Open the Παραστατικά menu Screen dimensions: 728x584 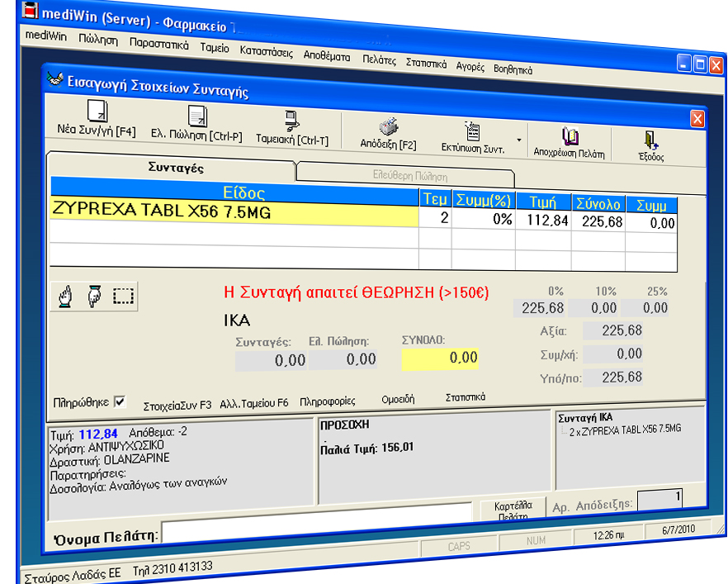click(x=158, y=44)
